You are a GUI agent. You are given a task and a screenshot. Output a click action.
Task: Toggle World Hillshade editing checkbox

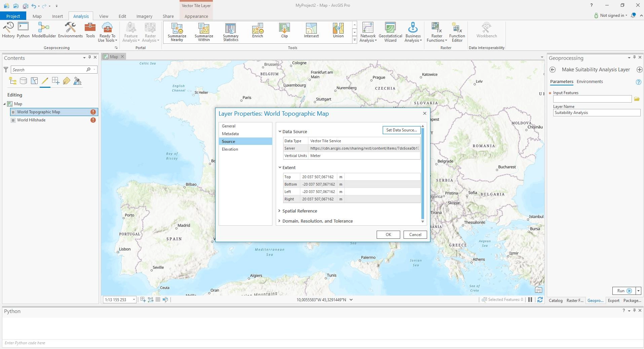pyautogui.click(x=13, y=120)
